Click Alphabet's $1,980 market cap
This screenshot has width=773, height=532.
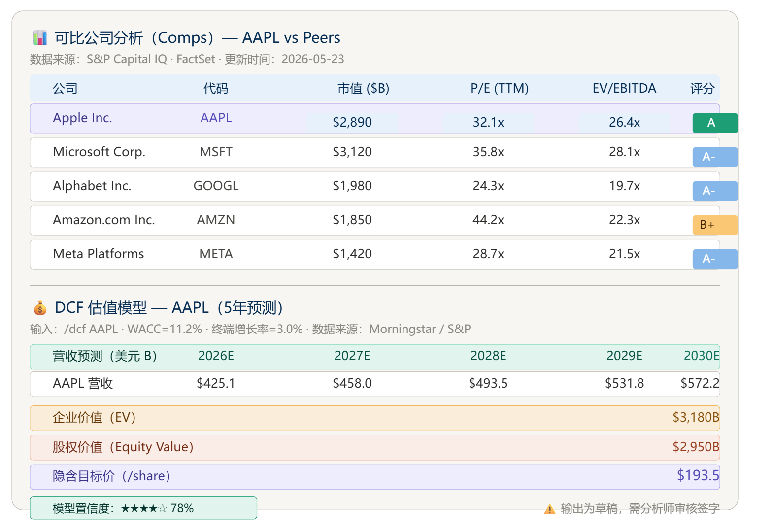pos(352,186)
